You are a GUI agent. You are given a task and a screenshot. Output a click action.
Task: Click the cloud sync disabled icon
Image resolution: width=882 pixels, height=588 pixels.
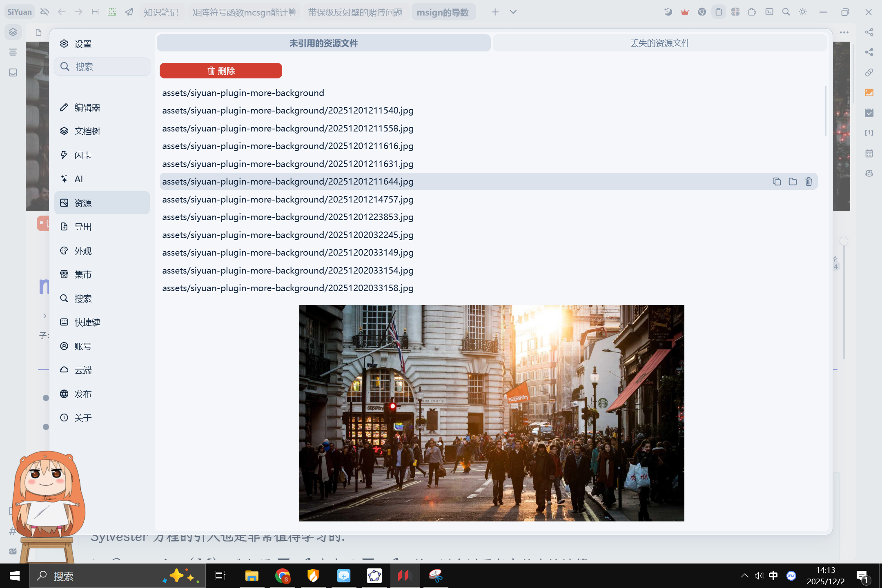(x=45, y=12)
